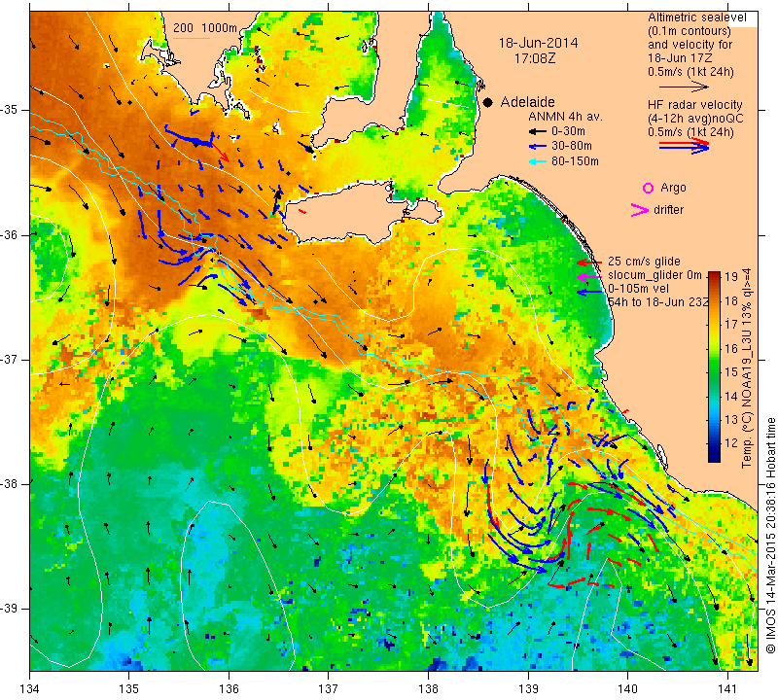Click the blue 30-80m legend arrow
778x700 pixels.
(x=538, y=147)
